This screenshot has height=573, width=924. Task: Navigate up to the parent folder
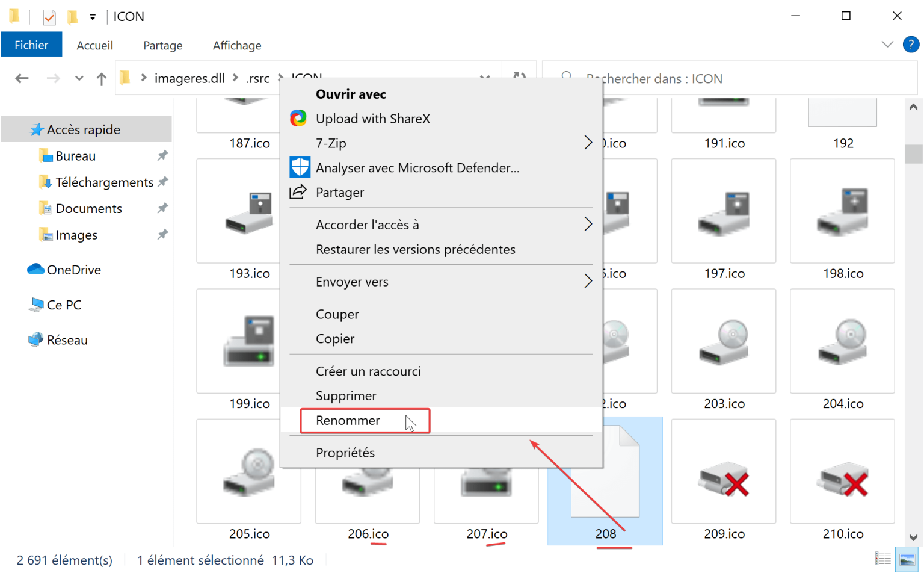101,78
